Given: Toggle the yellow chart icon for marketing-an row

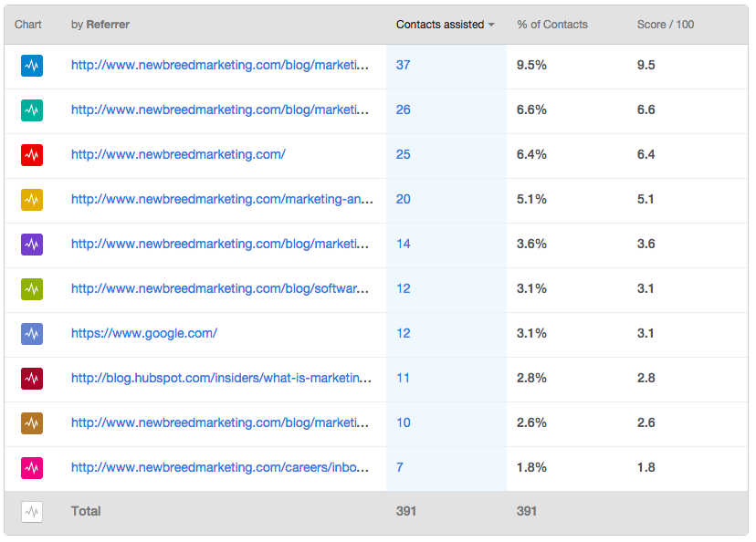Looking at the screenshot, I should [x=32, y=200].
